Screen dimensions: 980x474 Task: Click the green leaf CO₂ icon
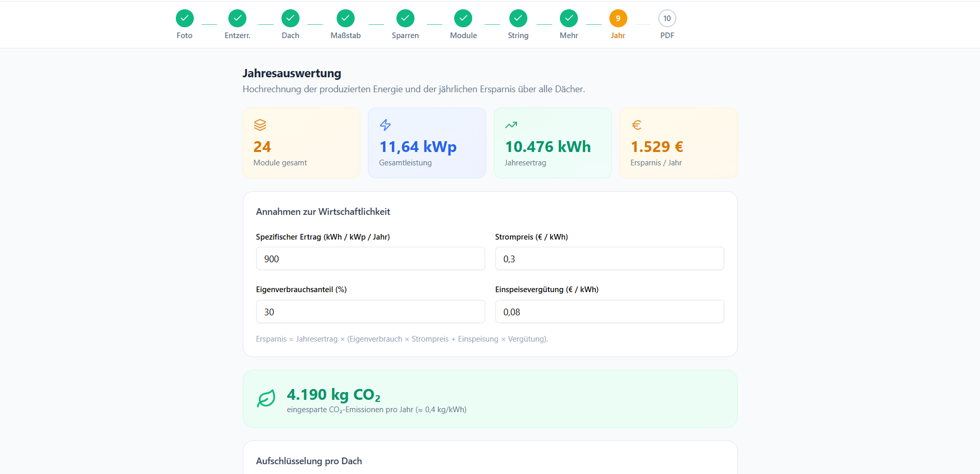coord(266,398)
